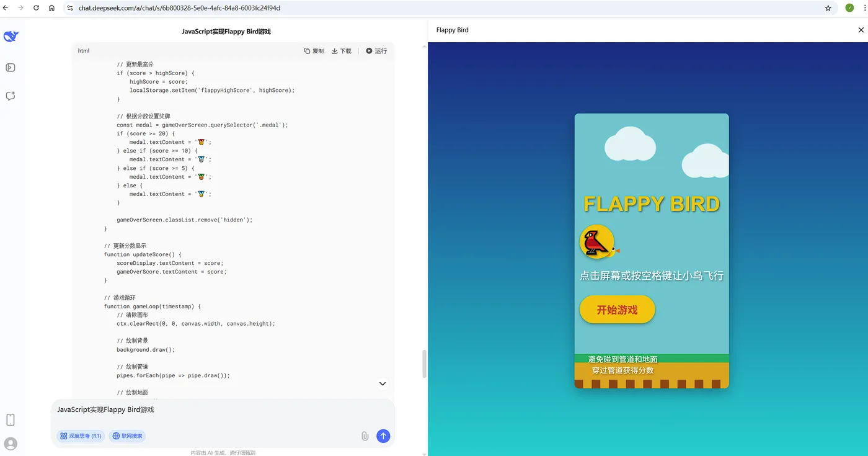Run the html code block
The height and width of the screenshot is (456, 868).
point(376,51)
